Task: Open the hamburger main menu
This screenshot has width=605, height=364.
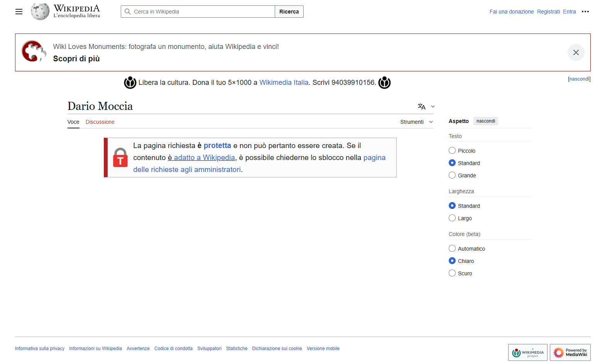Action: pyautogui.click(x=19, y=12)
